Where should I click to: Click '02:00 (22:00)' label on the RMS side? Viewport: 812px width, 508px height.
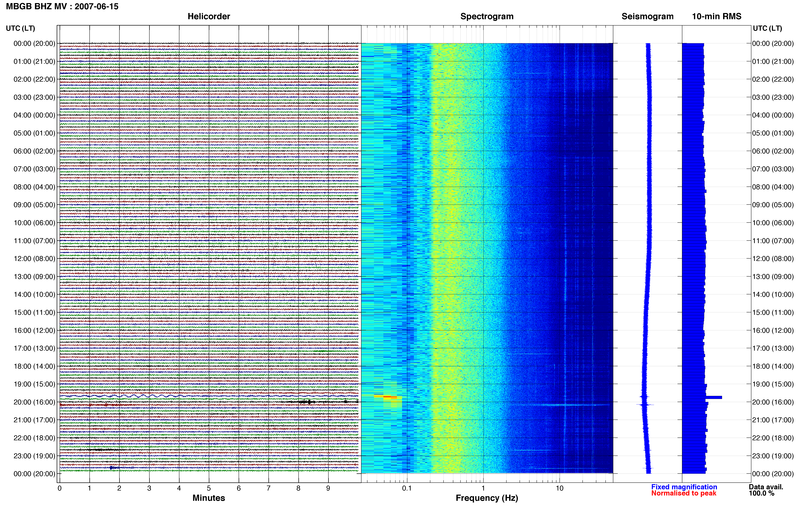click(x=773, y=79)
